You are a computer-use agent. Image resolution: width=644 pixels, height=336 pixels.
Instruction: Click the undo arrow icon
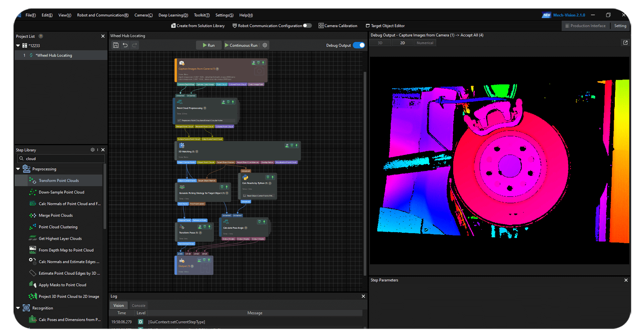(x=125, y=45)
